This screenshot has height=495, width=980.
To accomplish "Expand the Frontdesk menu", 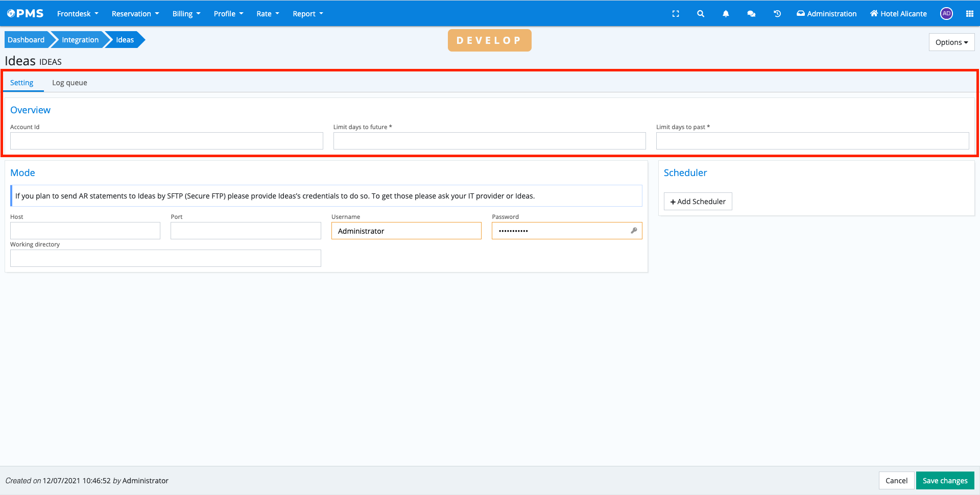I will pos(78,14).
